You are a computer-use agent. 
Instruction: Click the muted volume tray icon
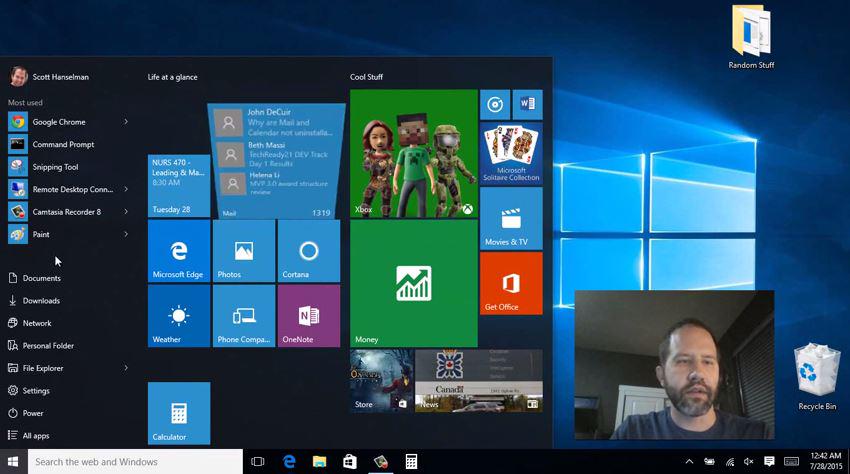[x=749, y=462]
